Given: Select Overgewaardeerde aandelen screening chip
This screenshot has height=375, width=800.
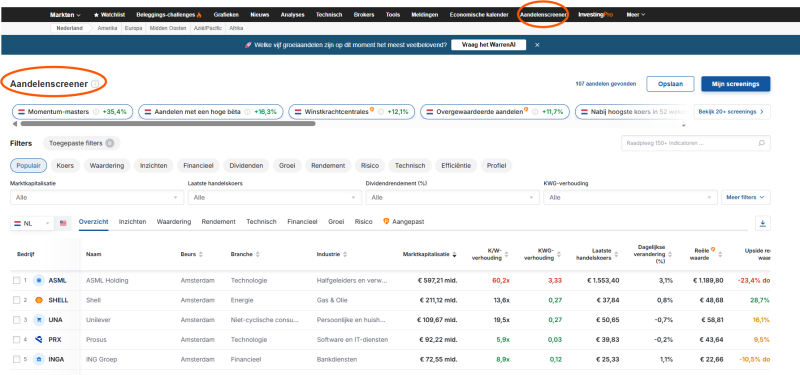Looking at the screenshot, I should point(495,112).
